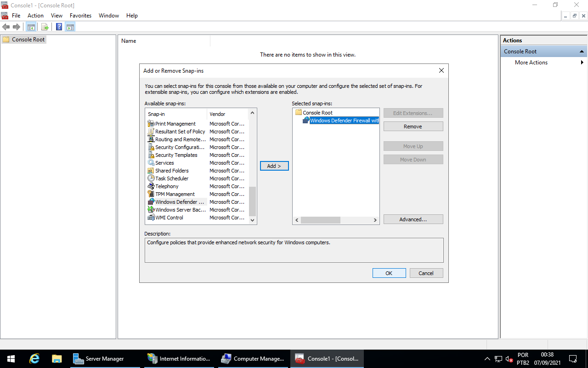
Task: Select the Telephony snap-in icon
Action: pos(151,186)
